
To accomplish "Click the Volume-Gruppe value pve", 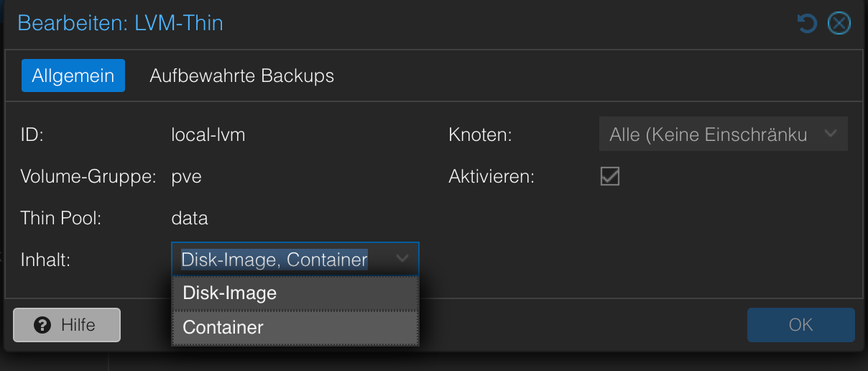I will 187,177.
